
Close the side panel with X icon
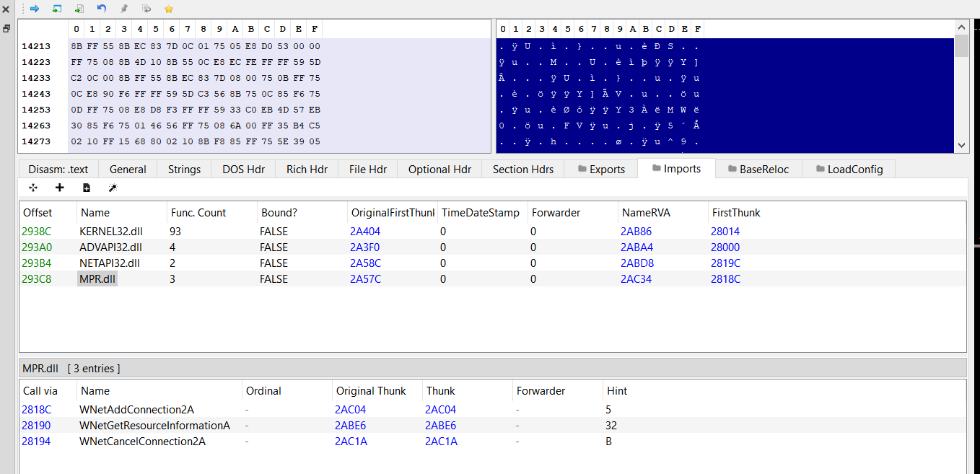[x=6, y=9]
